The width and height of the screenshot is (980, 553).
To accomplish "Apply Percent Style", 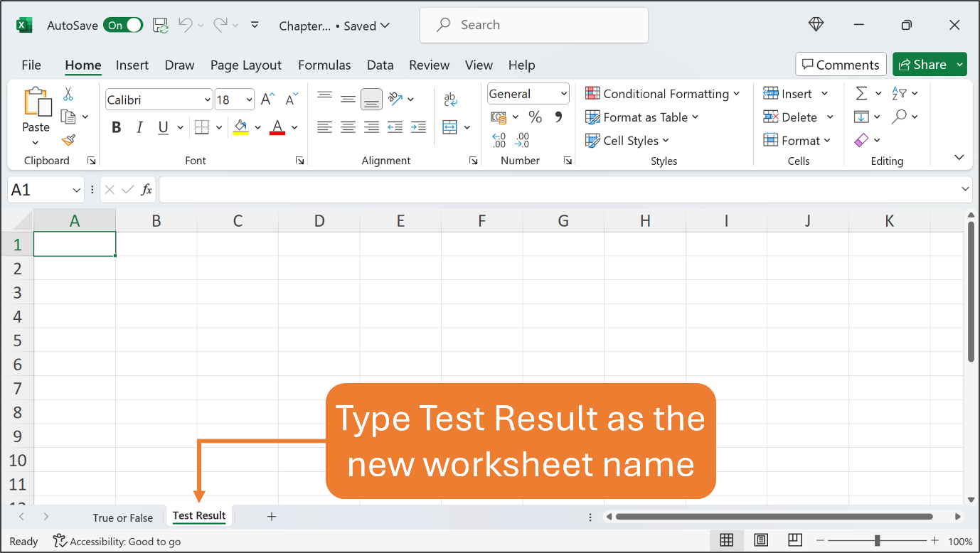I will (x=536, y=117).
